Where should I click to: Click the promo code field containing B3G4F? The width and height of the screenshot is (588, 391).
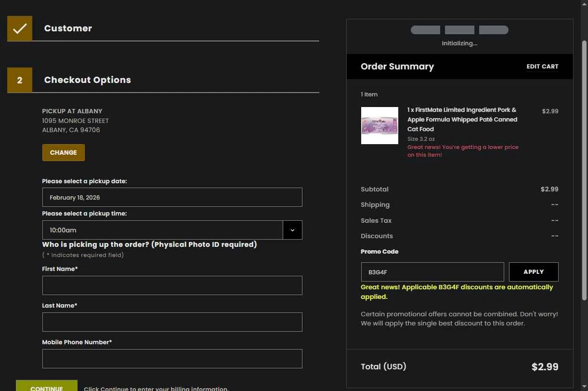tap(432, 272)
